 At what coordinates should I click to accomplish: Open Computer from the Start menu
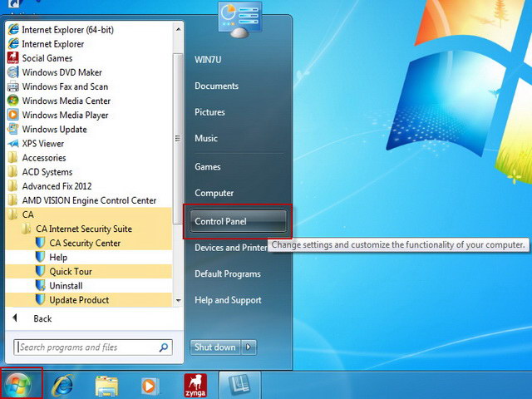214,193
